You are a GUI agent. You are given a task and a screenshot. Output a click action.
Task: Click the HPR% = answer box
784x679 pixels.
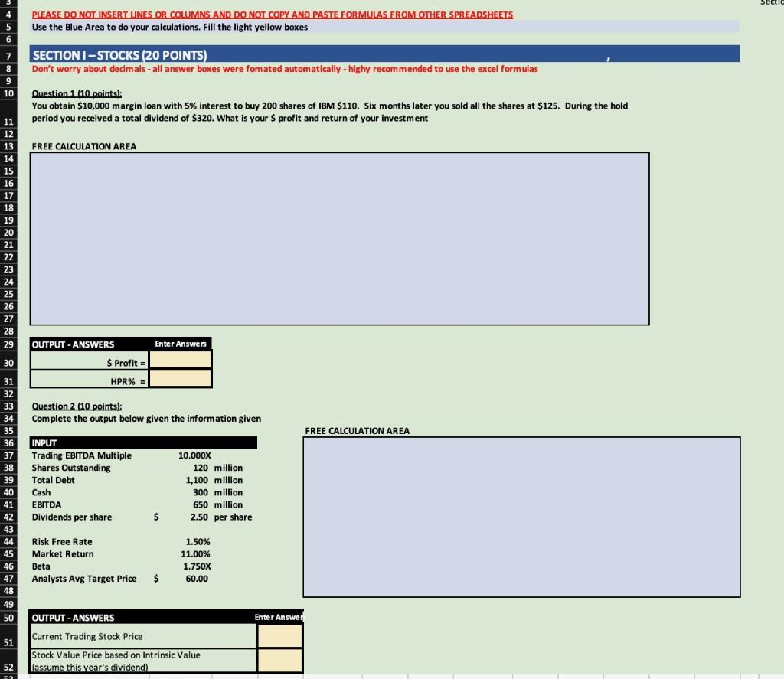click(x=180, y=377)
